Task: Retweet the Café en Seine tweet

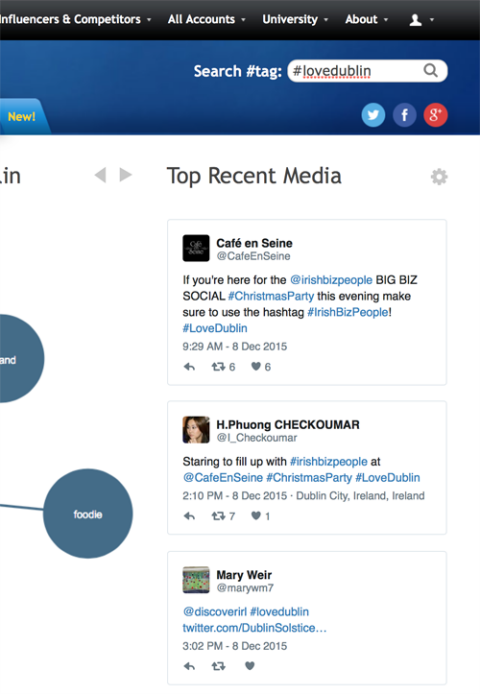Action: [x=218, y=367]
